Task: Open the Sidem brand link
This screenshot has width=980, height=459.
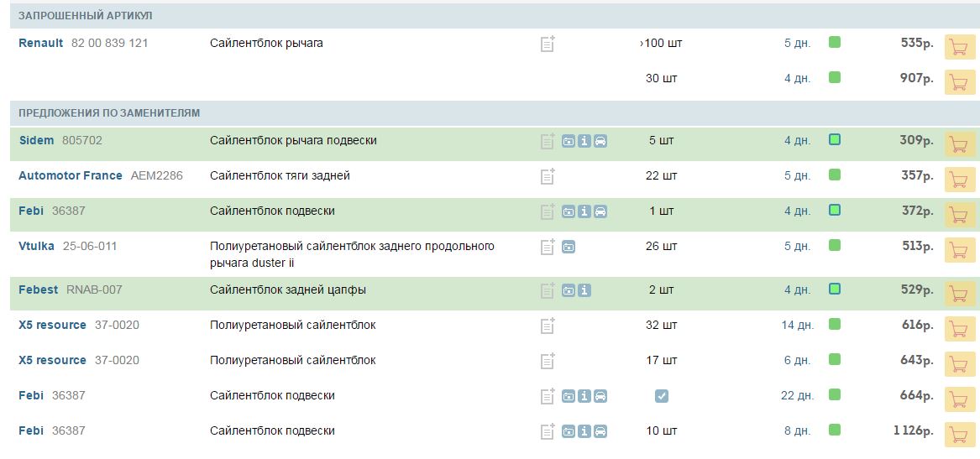Action: (x=36, y=141)
